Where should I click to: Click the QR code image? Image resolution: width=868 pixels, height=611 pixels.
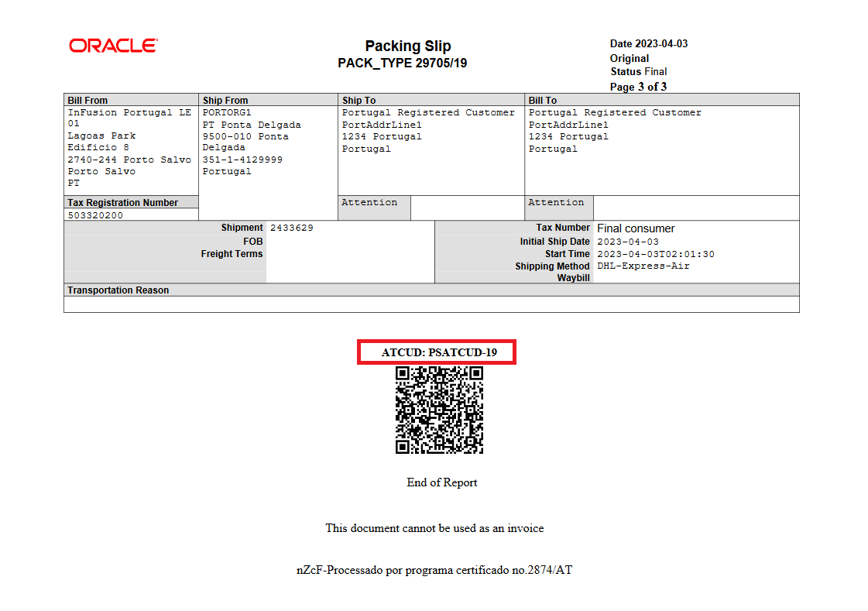(439, 410)
